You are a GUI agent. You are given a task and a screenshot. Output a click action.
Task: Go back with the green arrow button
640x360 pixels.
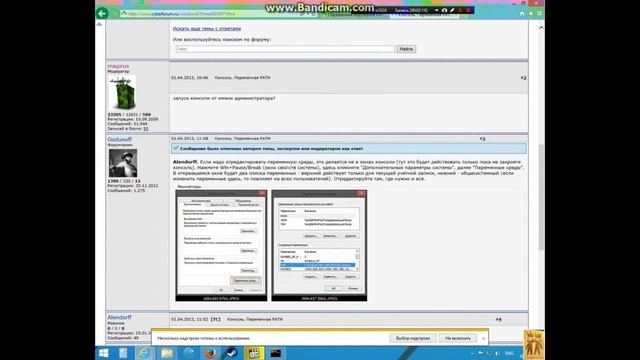[102, 13]
